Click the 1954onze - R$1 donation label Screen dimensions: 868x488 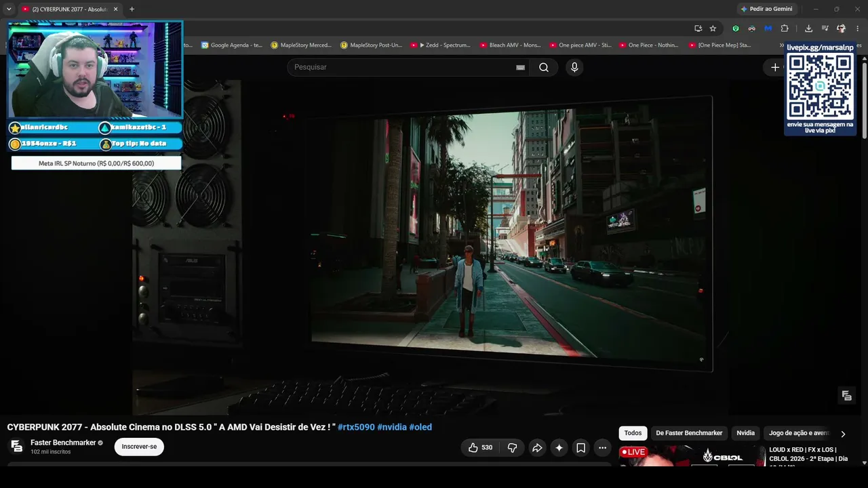click(50, 144)
